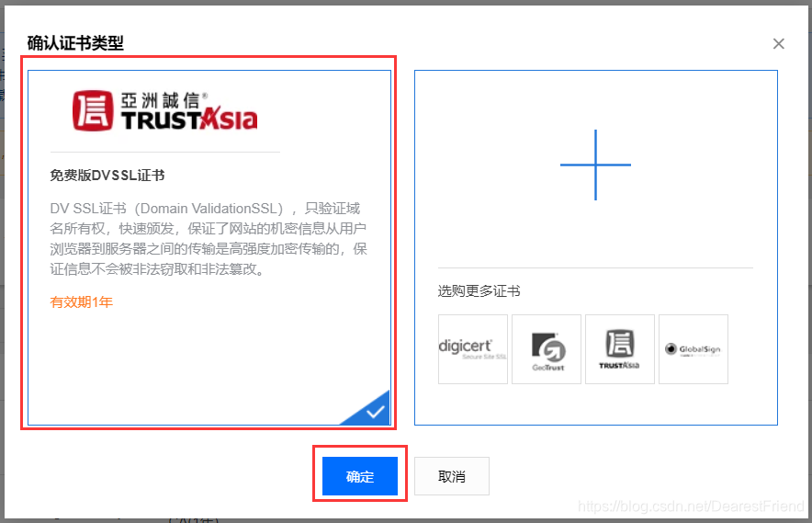Click the DV SSL certificate description paragraph
The height and width of the screenshot is (523, 812).
[x=209, y=238]
